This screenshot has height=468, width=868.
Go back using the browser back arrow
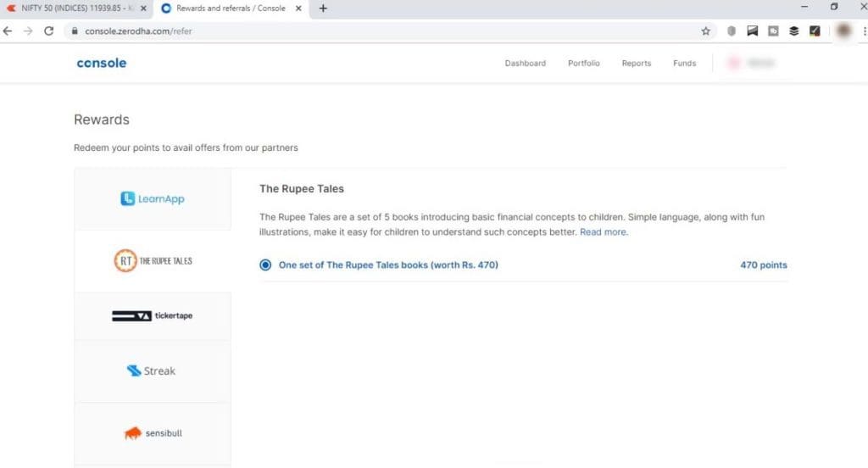point(7,31)
